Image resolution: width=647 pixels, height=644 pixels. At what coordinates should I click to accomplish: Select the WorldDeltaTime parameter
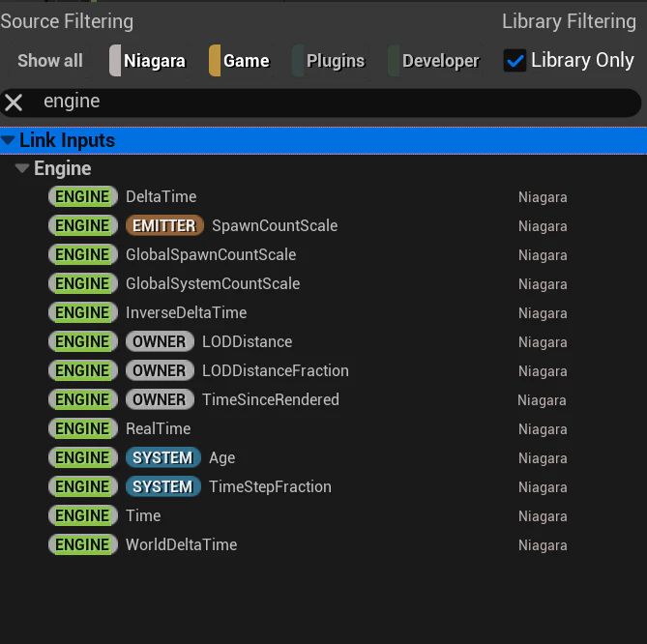pyautogui.click(x=182, y=544)
